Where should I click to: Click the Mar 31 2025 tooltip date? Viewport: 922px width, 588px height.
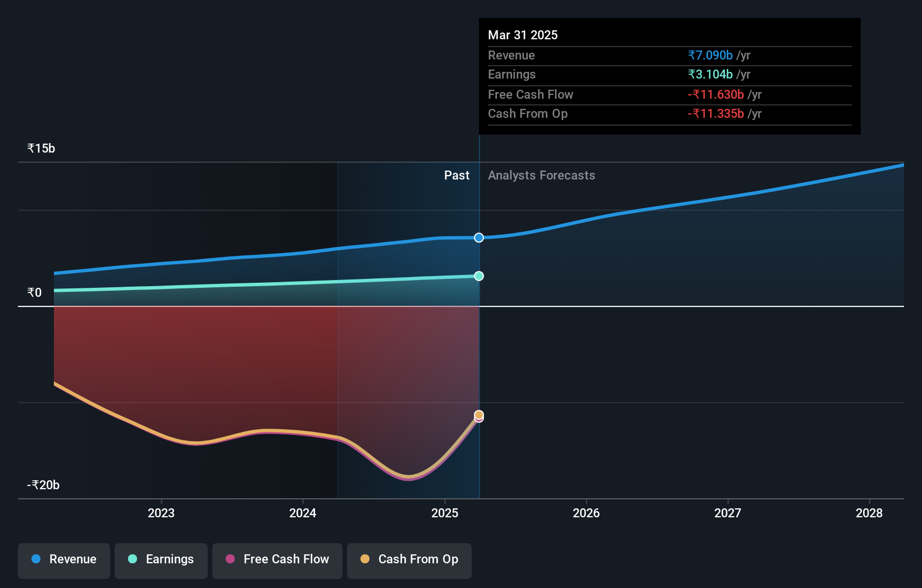coord(523,35)
